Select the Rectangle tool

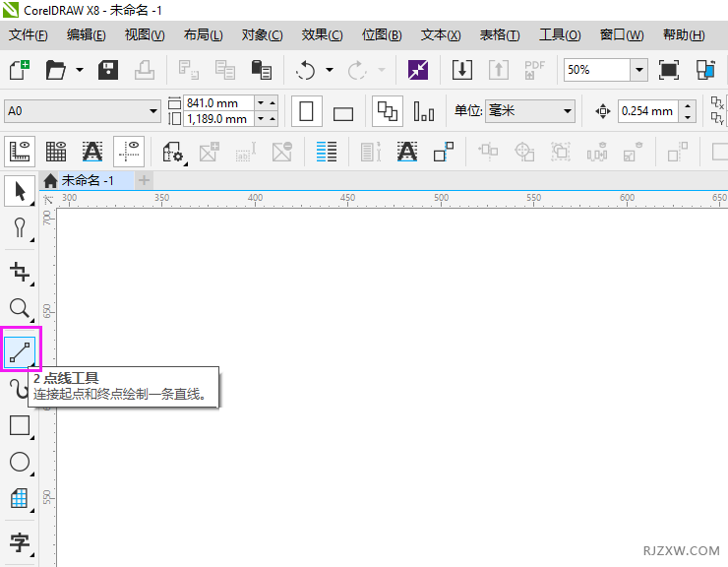[x=20, y=425]
